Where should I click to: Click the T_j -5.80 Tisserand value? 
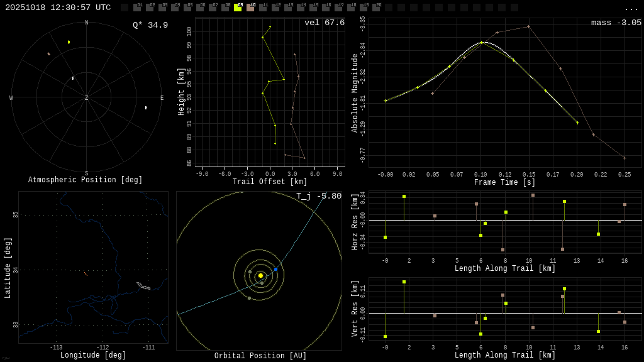pos(319,196)
